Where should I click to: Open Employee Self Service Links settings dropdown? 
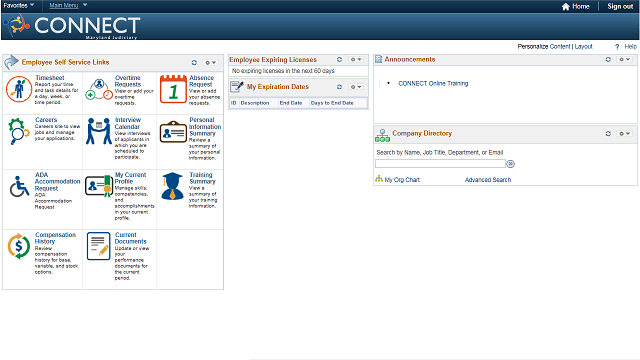point(211,63)
